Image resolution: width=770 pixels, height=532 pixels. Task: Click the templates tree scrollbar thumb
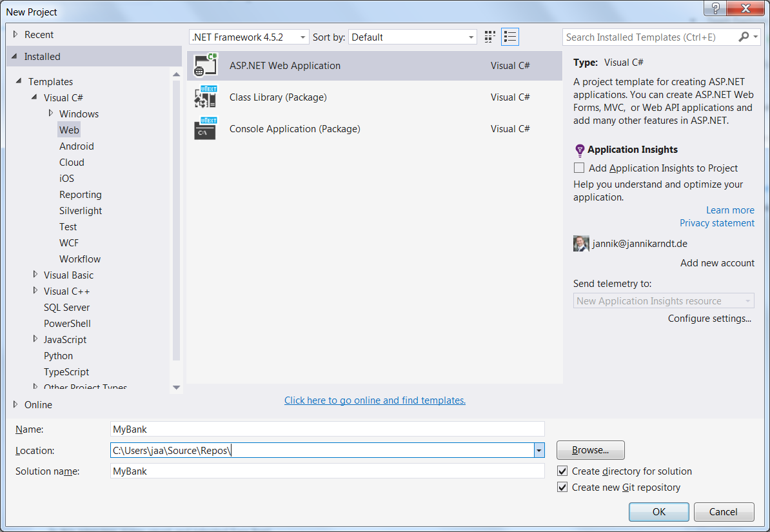(176, 220)
